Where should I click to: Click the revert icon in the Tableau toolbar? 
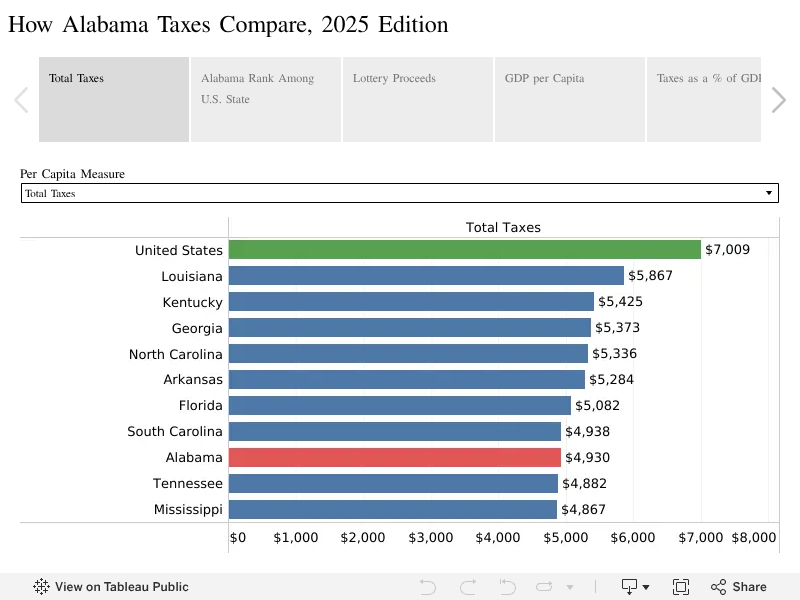pyautogui.click(x=507, y=587)
